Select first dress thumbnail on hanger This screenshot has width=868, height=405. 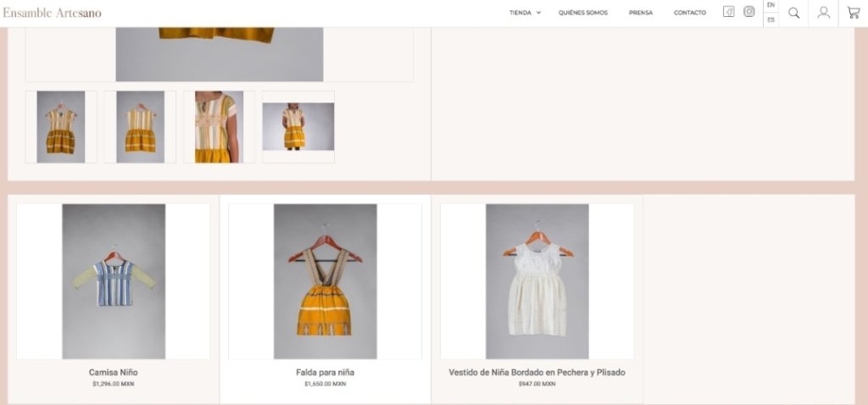[x=61, y=127]
